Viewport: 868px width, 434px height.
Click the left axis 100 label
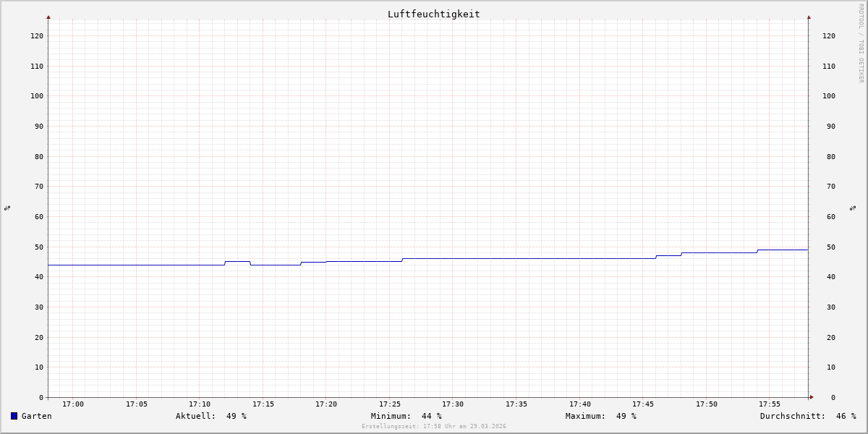(x=37, y=96)
